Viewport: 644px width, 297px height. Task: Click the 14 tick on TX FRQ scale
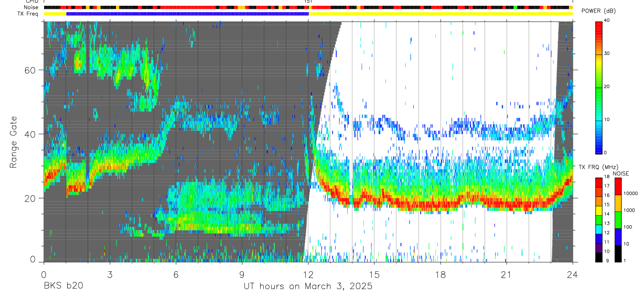(606, 214)
